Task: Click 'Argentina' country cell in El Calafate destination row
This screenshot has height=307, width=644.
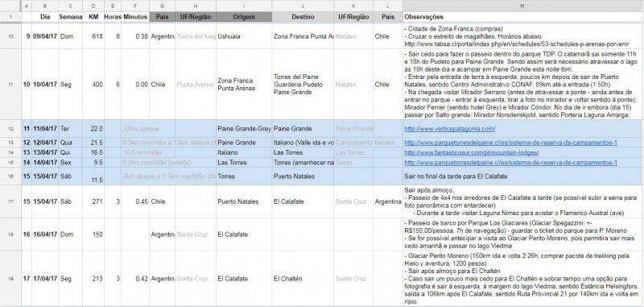Action: (x=388, y=201)
